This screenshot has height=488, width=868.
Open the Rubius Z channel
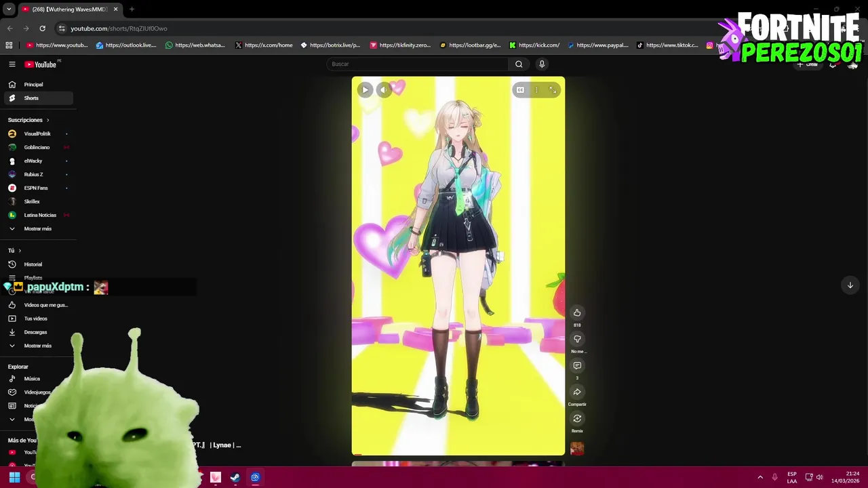pos(39,174)
